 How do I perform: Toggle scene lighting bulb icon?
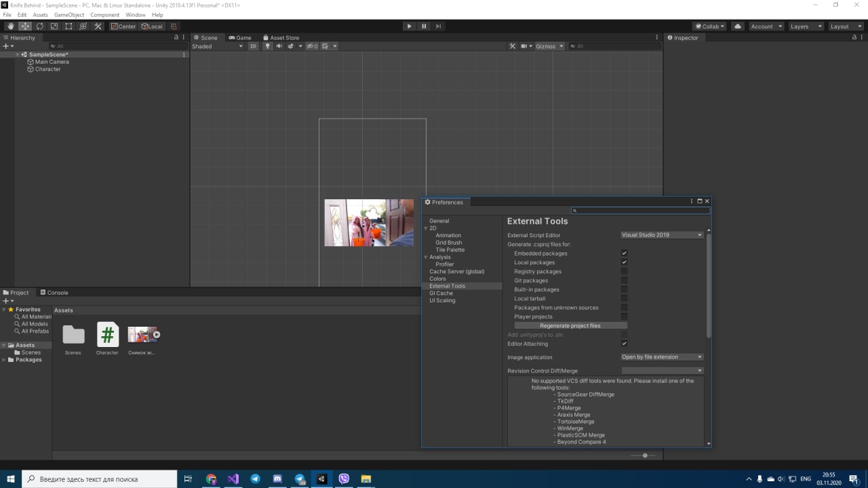(267, 46)
